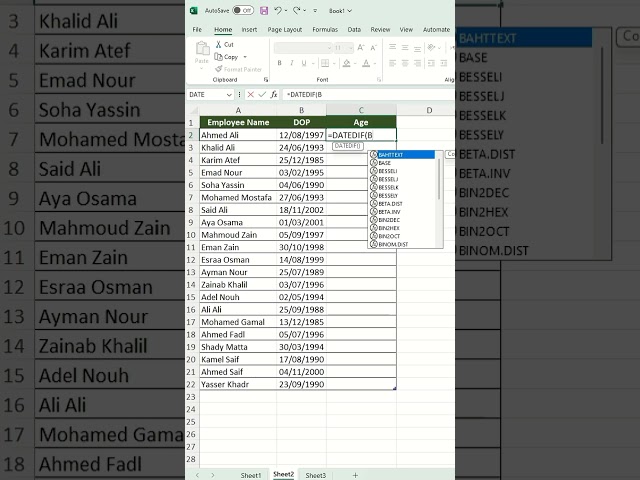Click the Undo arrow icon
This screenshot has width=640, height=480.
point(278,11)
